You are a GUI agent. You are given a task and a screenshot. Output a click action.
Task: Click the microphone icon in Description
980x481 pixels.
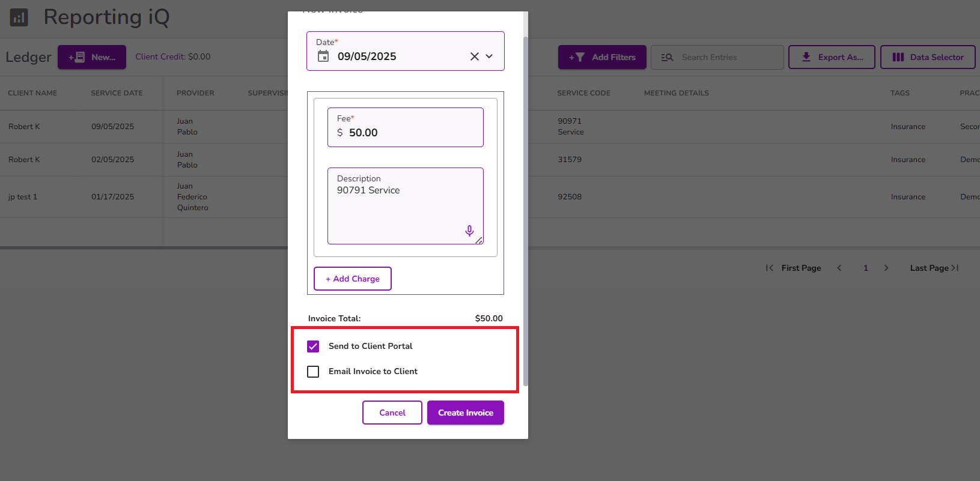tap(469, 231)
